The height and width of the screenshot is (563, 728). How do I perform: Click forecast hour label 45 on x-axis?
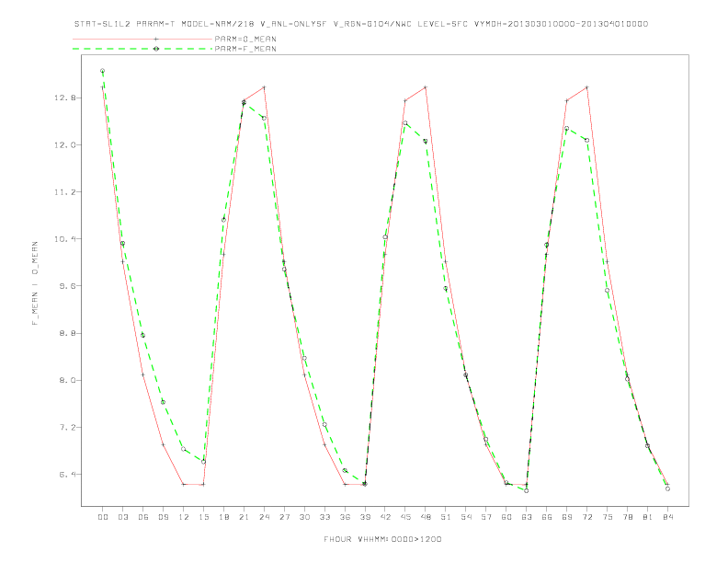405,517
